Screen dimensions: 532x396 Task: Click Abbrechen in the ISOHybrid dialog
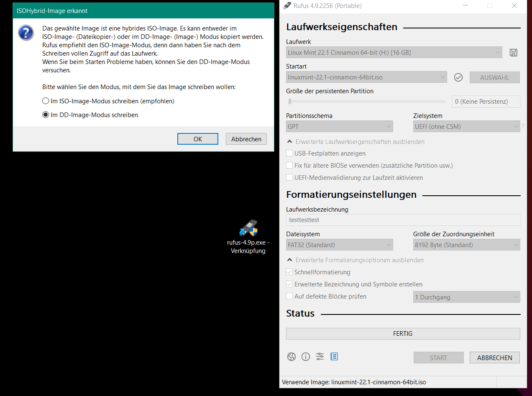pyautogui.click(x=246, y=139)
